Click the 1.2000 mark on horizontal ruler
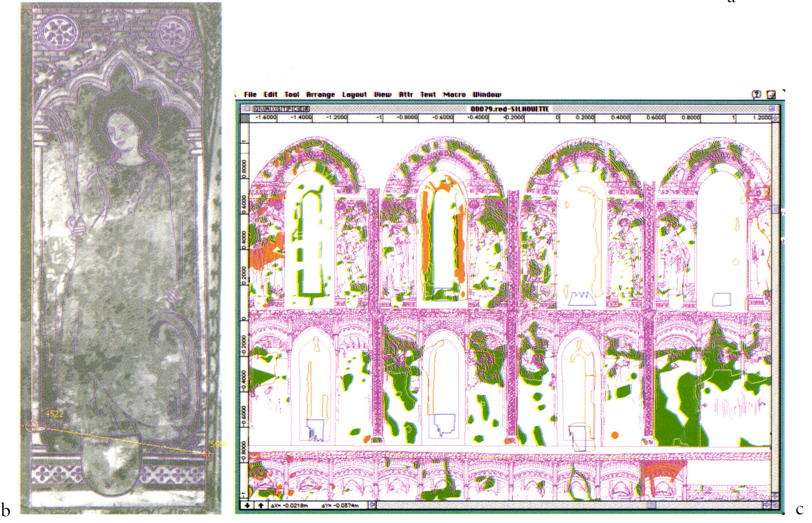This screenshot has width=812, height=523. pos(762,117)
